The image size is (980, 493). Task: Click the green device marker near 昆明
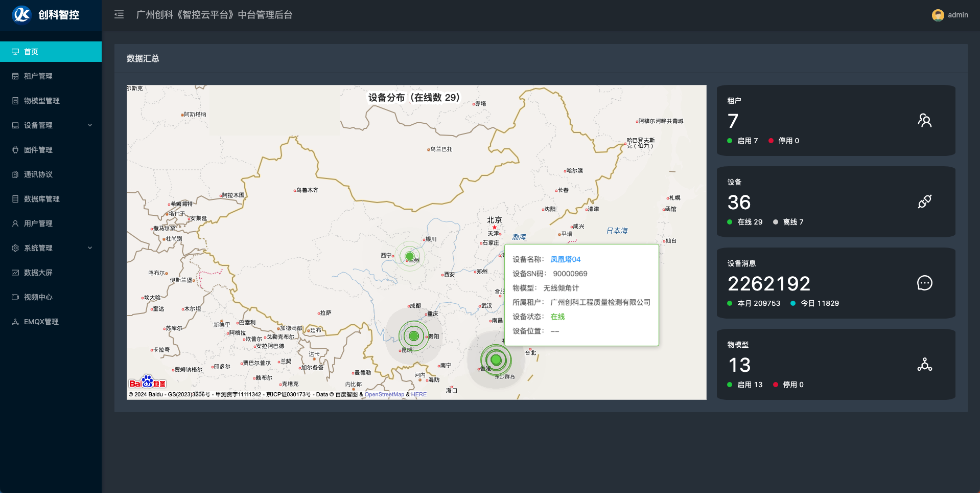click(414, 336)
